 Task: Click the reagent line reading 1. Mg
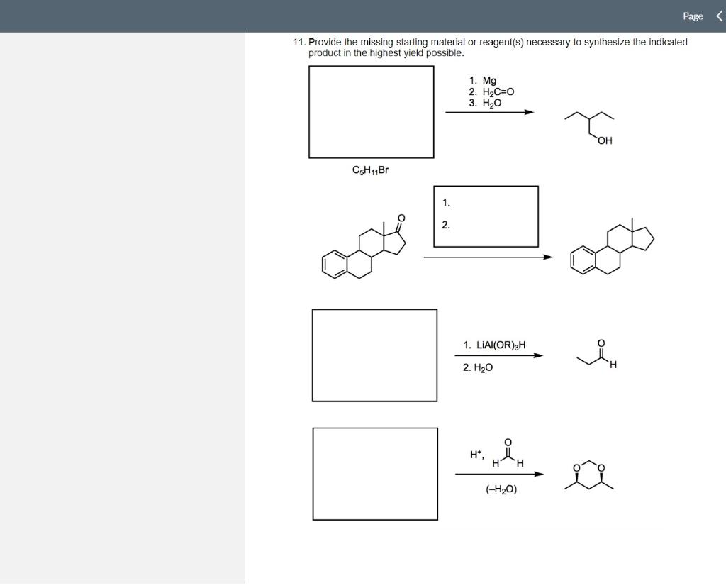point(479,80)
